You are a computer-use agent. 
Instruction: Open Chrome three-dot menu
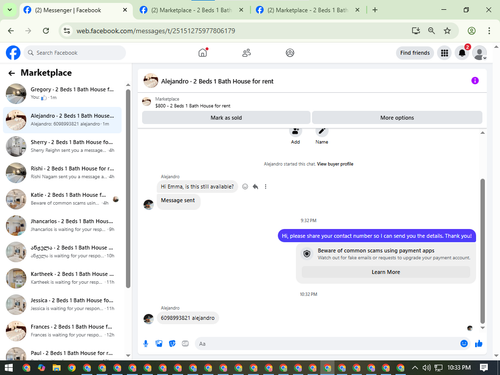tap(489, 31)
